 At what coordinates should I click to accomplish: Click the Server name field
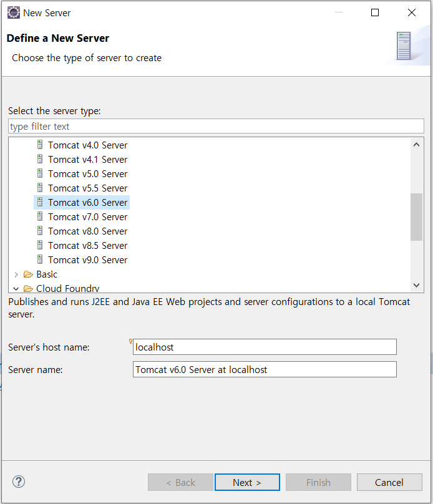265,370
